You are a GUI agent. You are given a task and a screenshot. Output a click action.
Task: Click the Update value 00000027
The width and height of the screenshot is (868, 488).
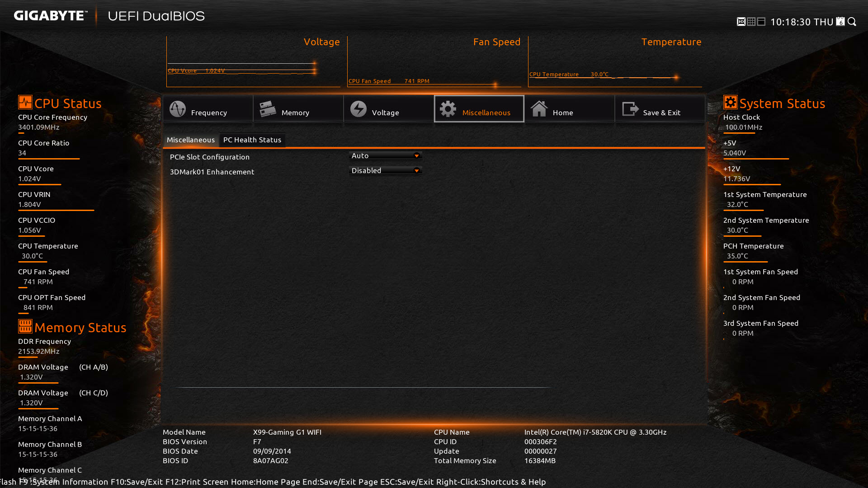[541, 451]
